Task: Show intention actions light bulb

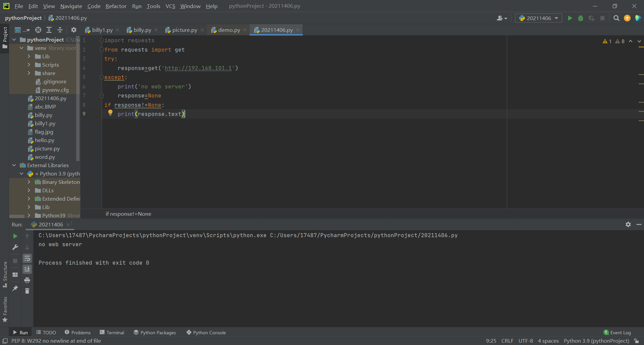Action: pyautogui.click(x=110, y=113)
